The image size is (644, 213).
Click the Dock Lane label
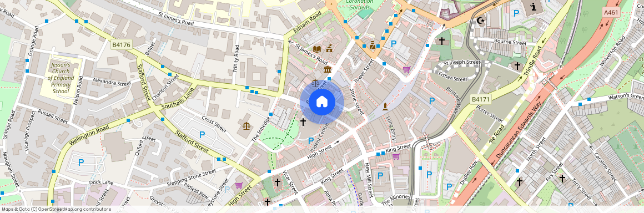pyautogui.click(x=101, y=182)
